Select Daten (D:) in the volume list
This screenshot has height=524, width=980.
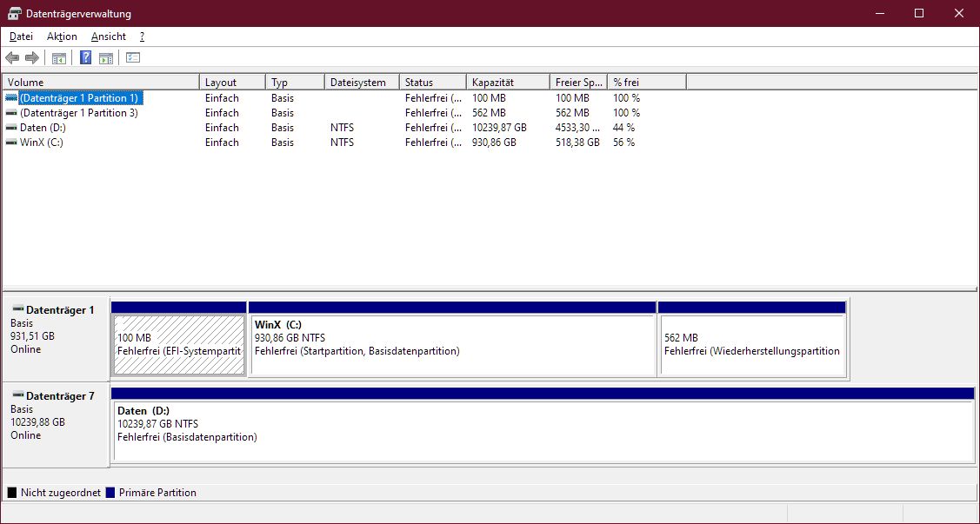tap(43, 128)
